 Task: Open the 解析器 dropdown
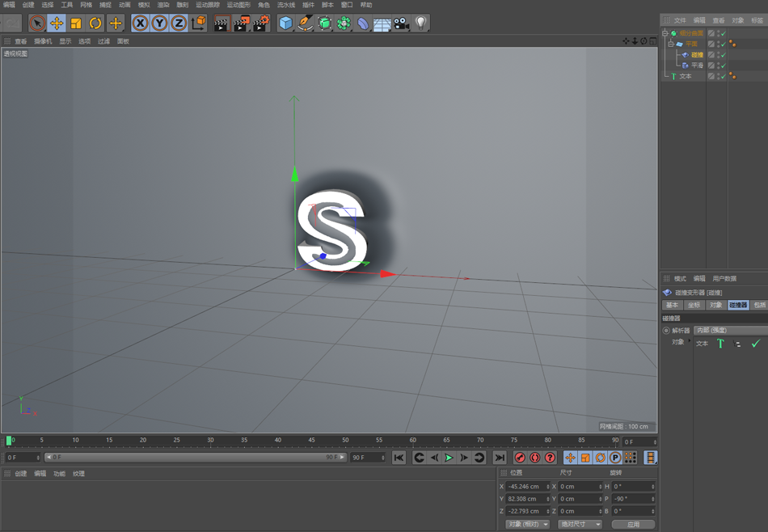coord(730,330)
